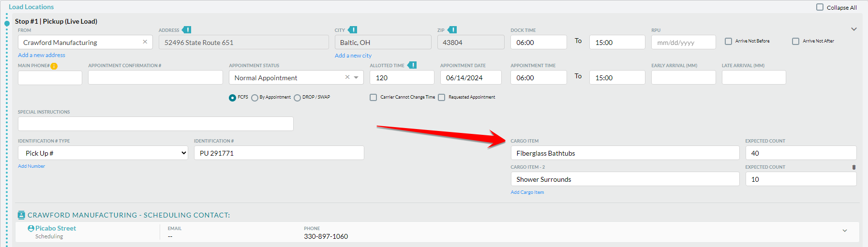Click the Add Cargo Item link
The width and height of the screenshot is (868, 247).
[527, 192]
